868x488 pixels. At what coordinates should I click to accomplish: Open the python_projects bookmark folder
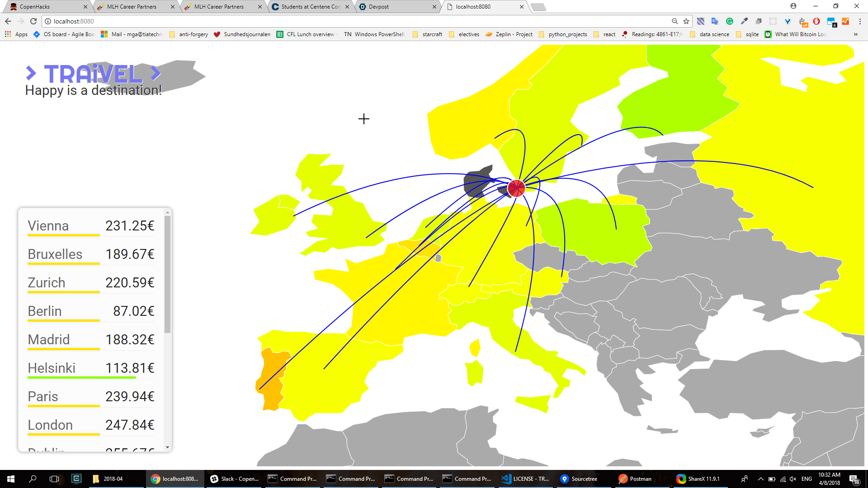567,34
